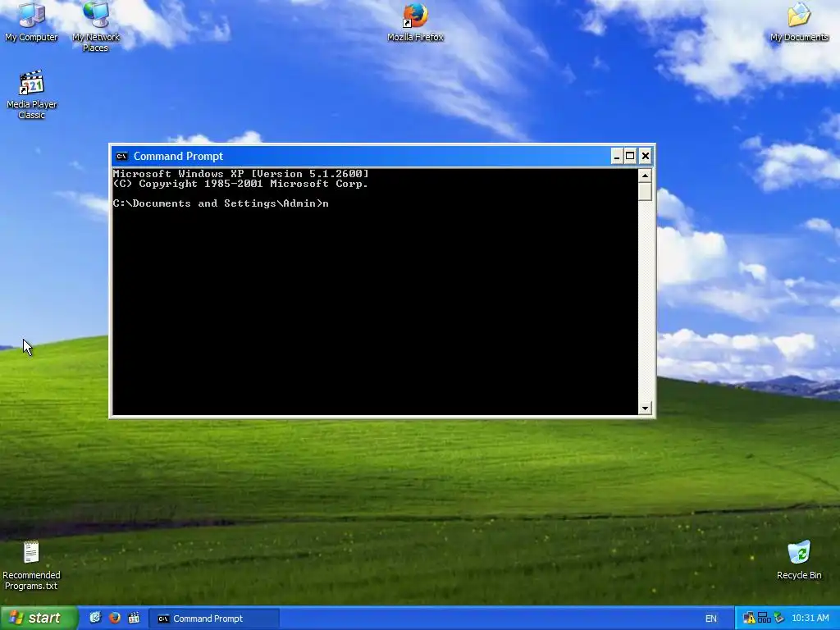The width and height of the screenshot is (840, 630).
Task: Click the prompt line C:\Documents and Settings\Admin
Action: [221, 203]
